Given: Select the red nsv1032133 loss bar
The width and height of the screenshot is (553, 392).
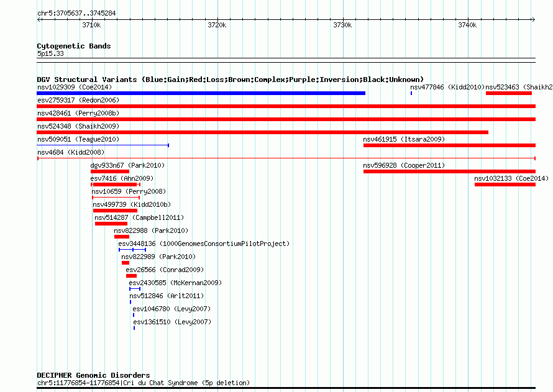Looking at the screenshot, I should (x=505, y=185).
